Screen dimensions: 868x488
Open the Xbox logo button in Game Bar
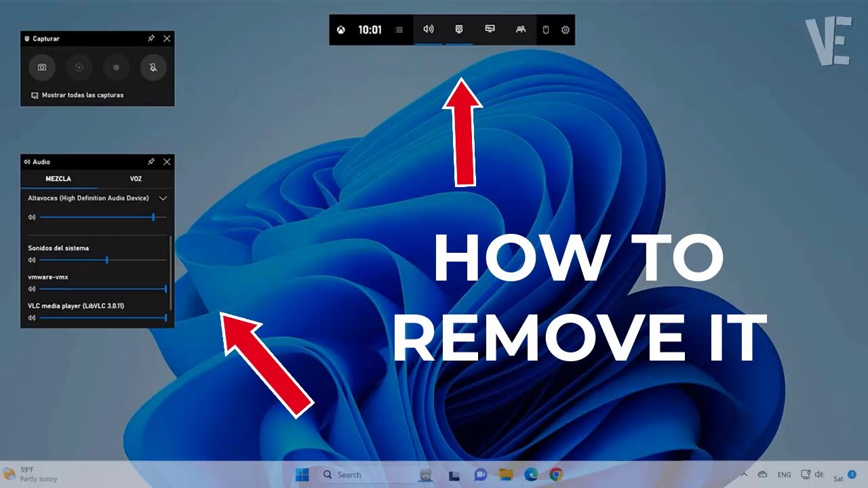[342, 30]
